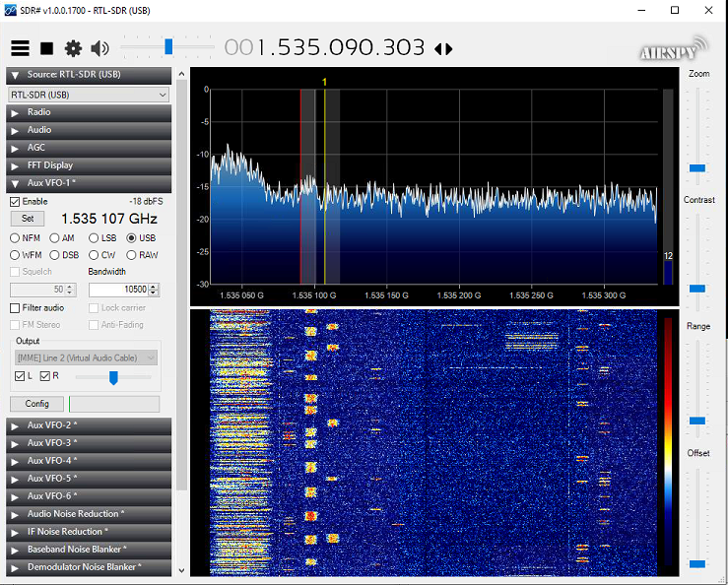728x585 pixels.
Task: Uncheck the Aux VFO-1 Enable checkbox
Action: [15, 201]
